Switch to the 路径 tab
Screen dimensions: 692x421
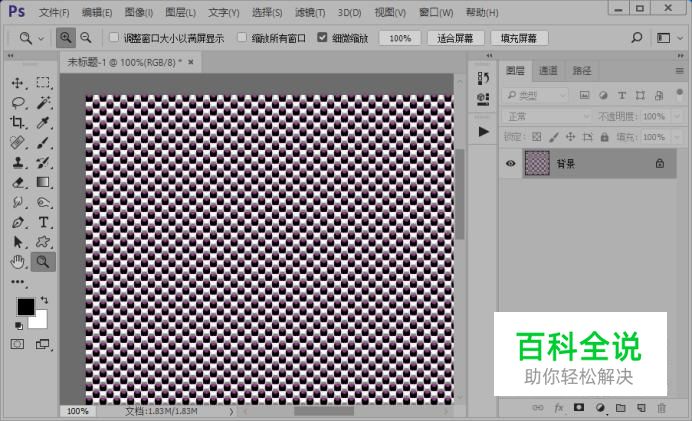point(581,71)
